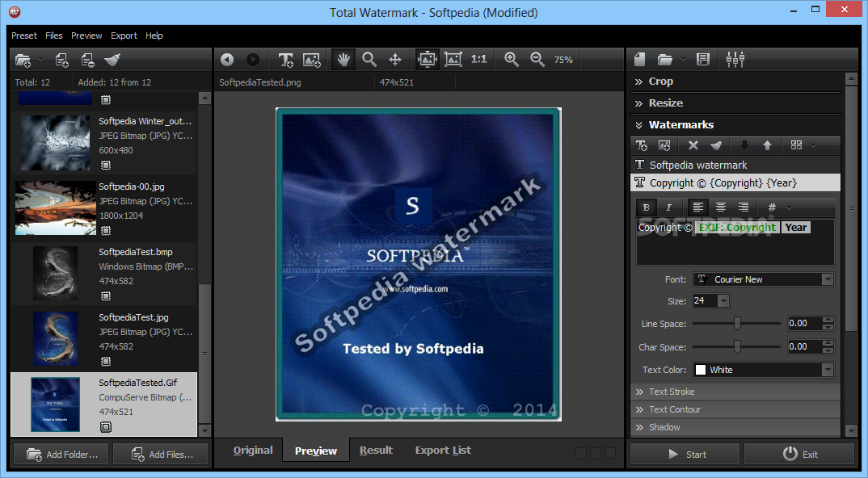The image size is (868, 478).
Task: Set zoom to 1:1 actual size
Action: click(x=478, y=59)
